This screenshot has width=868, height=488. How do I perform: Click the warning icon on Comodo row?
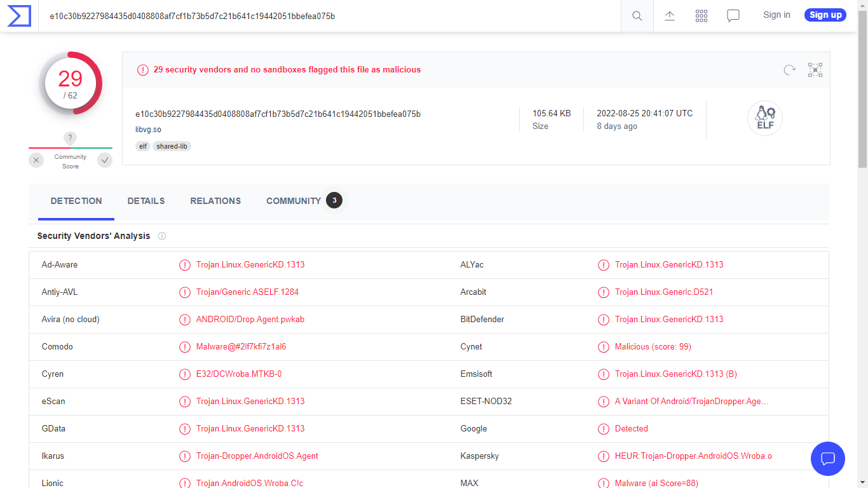tap(185, 347)
